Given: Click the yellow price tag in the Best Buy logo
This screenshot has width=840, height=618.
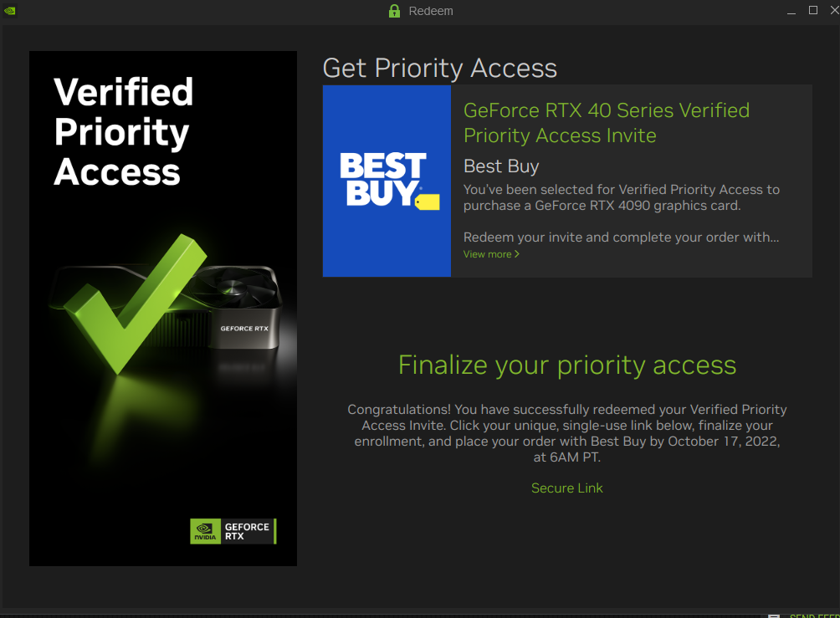Looking at the screenshot, I should click(428, 202).
